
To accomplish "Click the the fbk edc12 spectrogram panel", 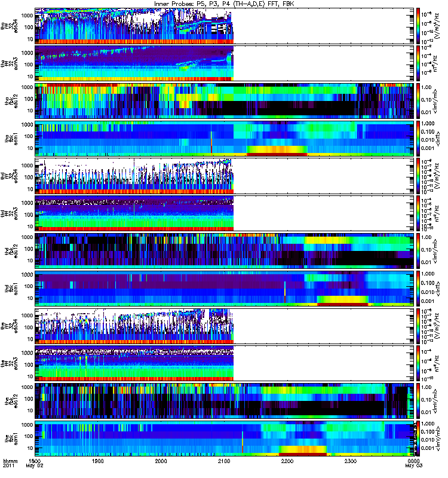I will point(225,401).
